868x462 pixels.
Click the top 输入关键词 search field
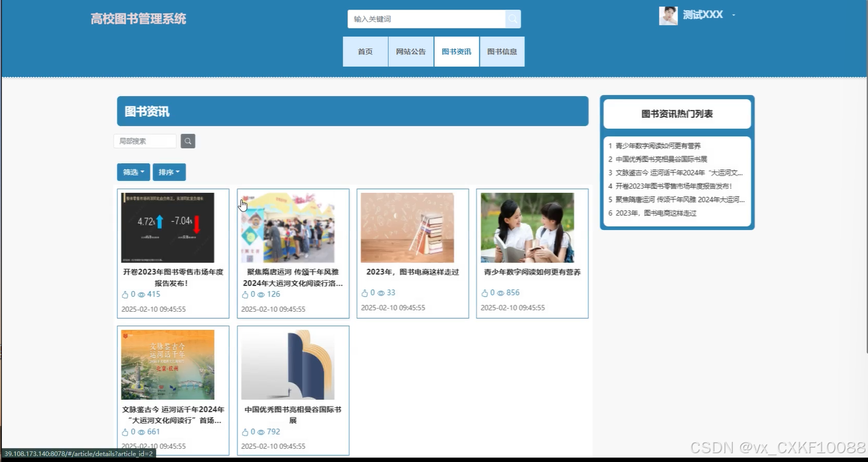tap(426, 19)
